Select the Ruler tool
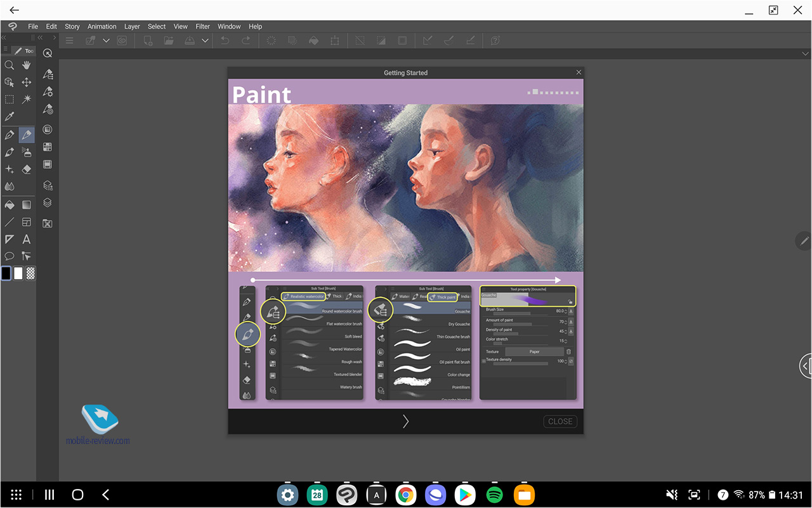 pyautogui.click(x=9, y=239)
